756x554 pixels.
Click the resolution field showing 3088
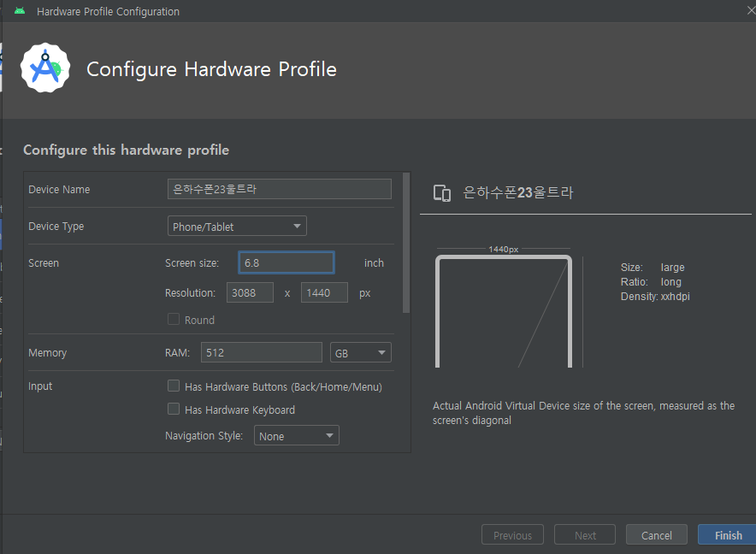(250, 292)
